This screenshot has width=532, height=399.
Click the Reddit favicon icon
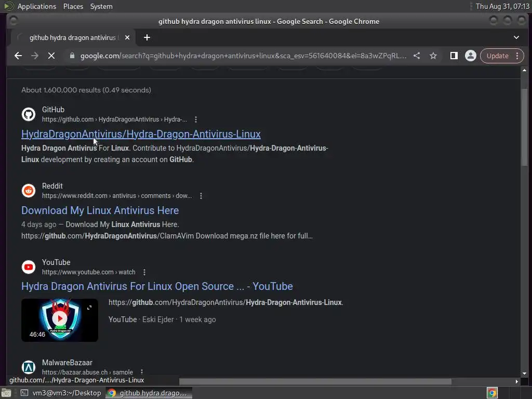pyautogui.click(x=29, y=191)
